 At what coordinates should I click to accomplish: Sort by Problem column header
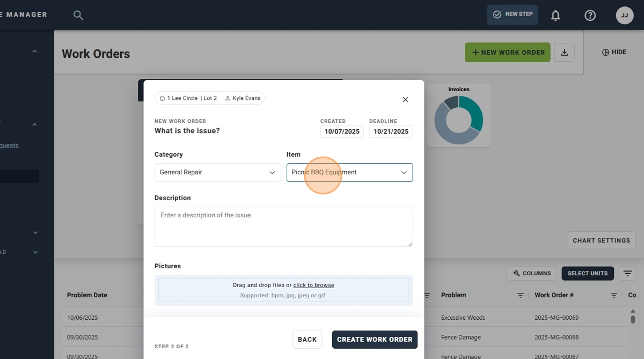pyautogui.click(x=453, y=295)
